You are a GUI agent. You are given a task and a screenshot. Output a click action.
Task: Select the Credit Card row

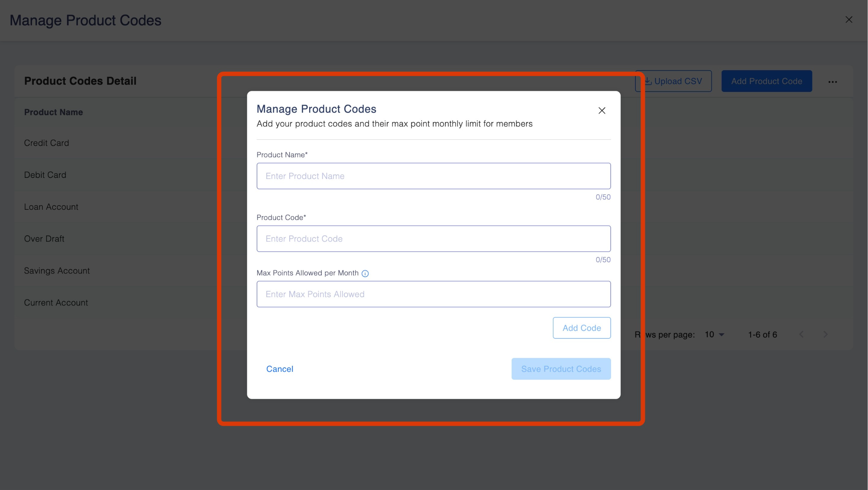point(47,143)
